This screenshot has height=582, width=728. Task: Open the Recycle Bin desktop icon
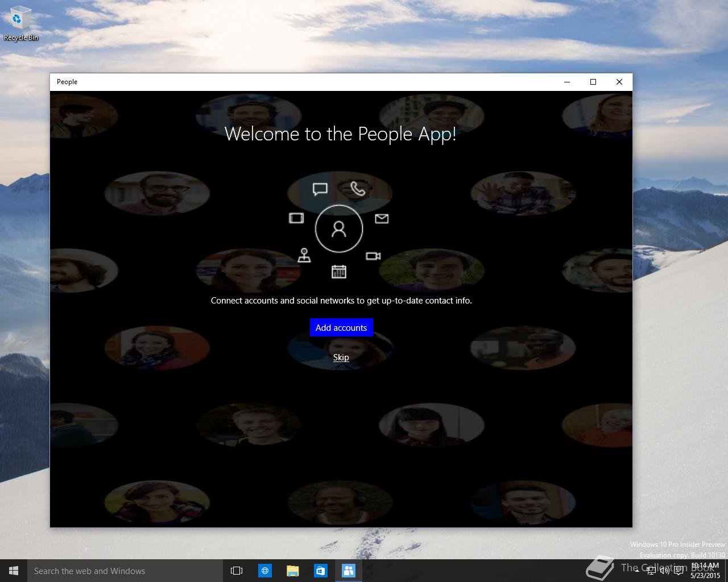click(20, 24)
